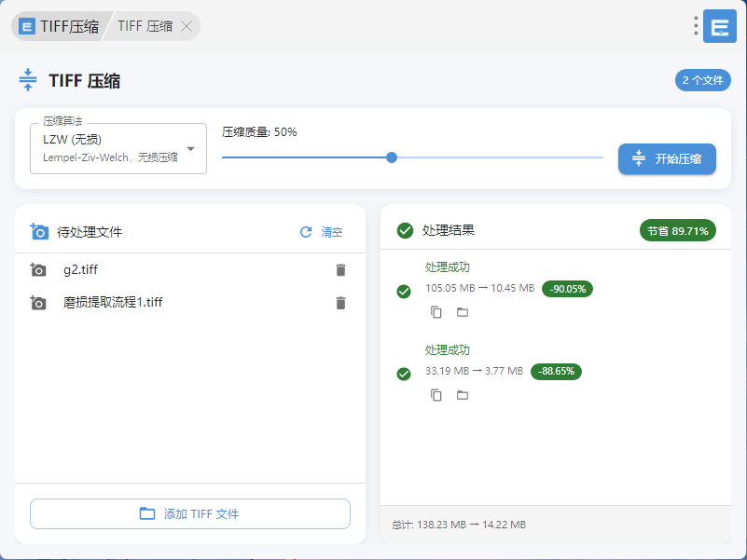Copy the first result (105.05 MB file)
The image size is (747, 560).
(x=436, y=312)
